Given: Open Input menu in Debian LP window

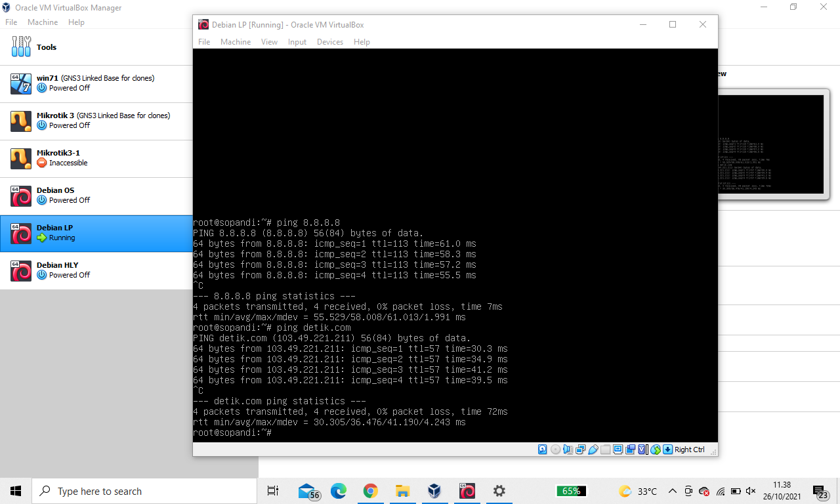Looking at the screenshot, I should (297, 42).
